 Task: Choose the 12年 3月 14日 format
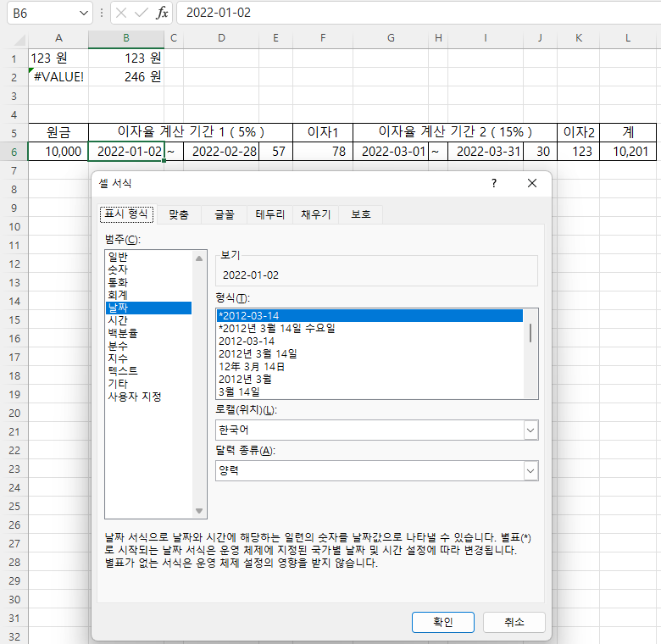[x=369, y=366]
